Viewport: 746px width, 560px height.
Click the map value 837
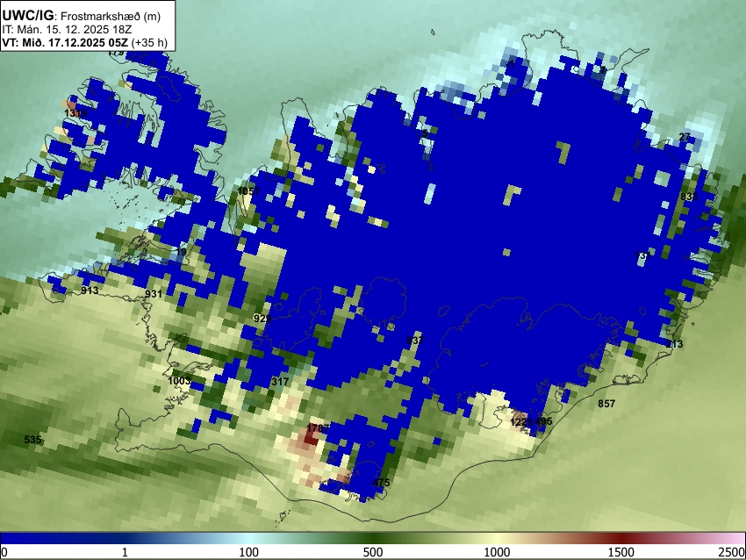tap(415, 341)
